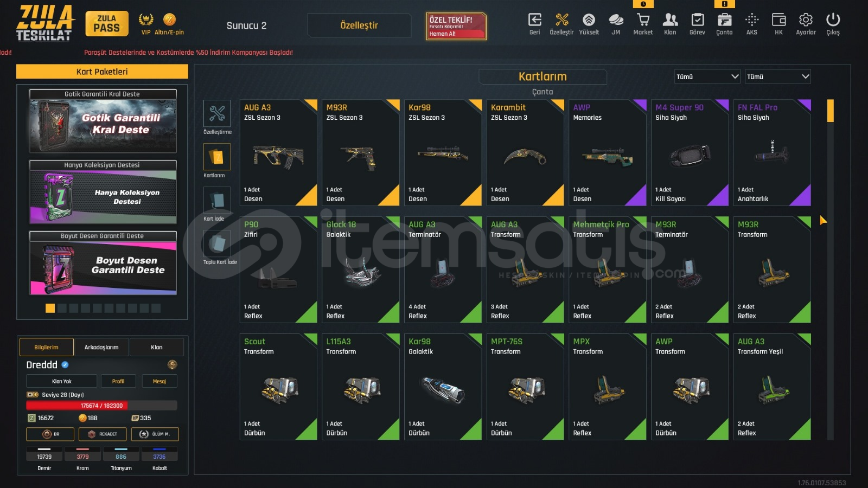Expand the second Tümü filter dropdown

tap(777, 76)
